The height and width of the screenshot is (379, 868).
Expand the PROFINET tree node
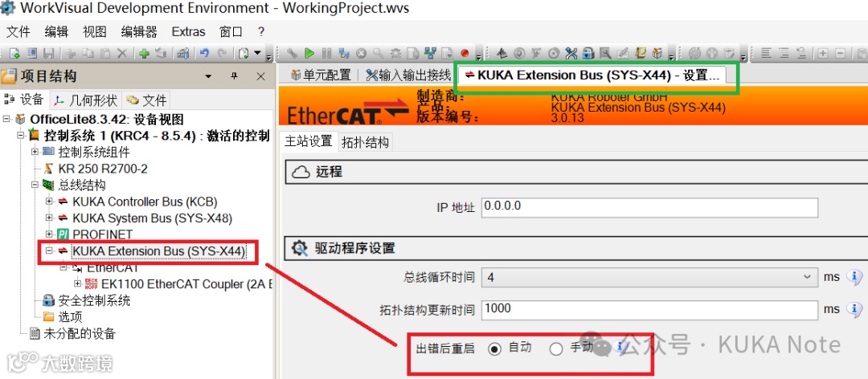[x=49, y=234]
